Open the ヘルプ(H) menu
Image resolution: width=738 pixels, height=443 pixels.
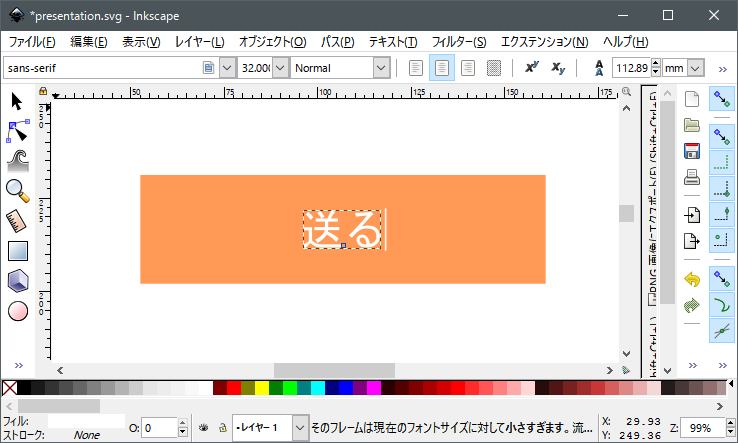point(626,42)
